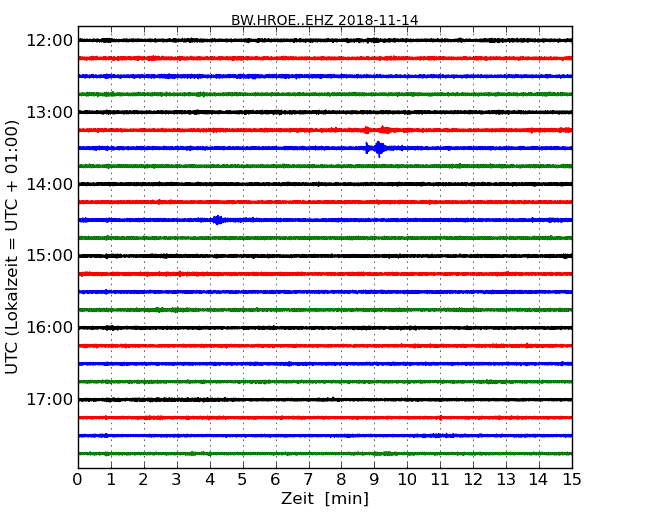Click the black trace at the 17:00 label
Screen dimensions: 650x520
point(325,400)
